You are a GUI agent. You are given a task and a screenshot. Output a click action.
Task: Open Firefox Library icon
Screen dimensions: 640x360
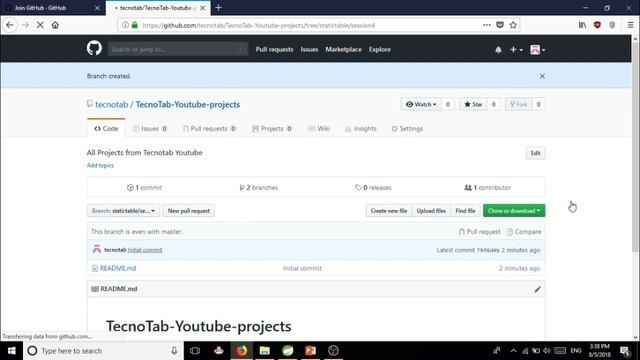click(x=582, y=25)
